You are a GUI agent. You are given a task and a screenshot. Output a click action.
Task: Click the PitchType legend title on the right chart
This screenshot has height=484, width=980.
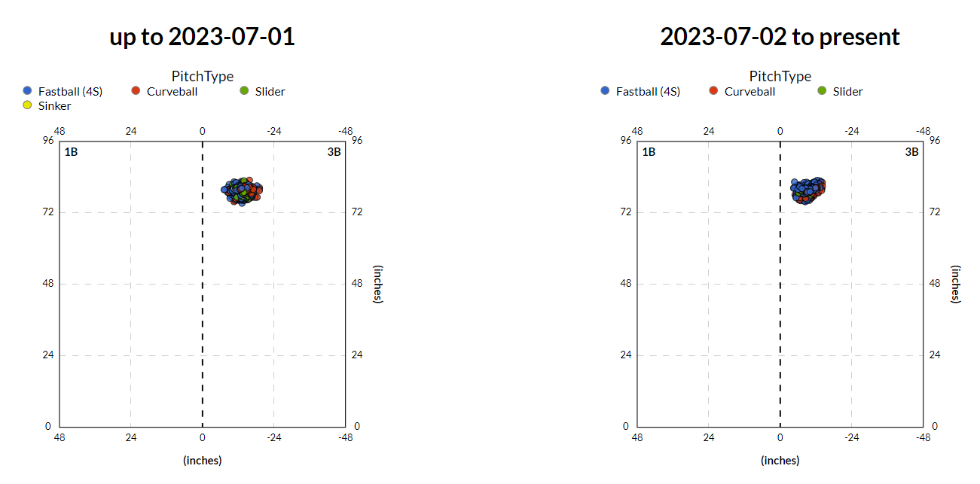(x=780, y=76)
